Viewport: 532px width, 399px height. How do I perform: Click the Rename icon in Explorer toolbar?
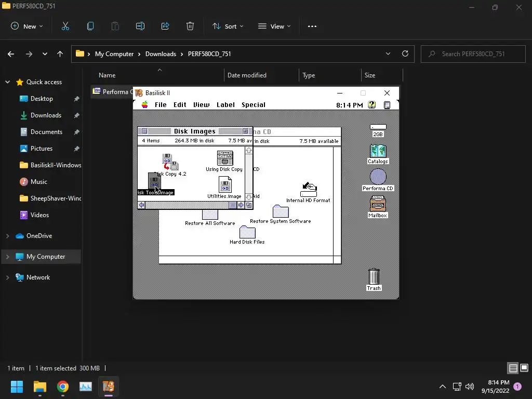[x=140, y=26]
